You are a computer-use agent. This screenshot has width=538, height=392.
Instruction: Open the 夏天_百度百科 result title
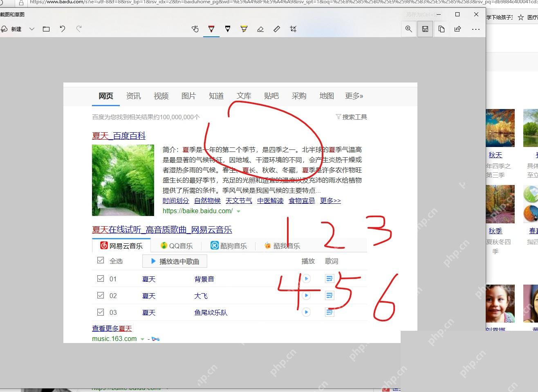click(119, 136)
